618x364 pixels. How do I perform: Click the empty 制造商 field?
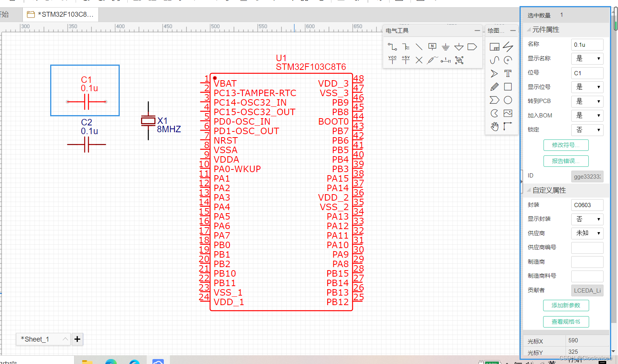pos(587,262)
